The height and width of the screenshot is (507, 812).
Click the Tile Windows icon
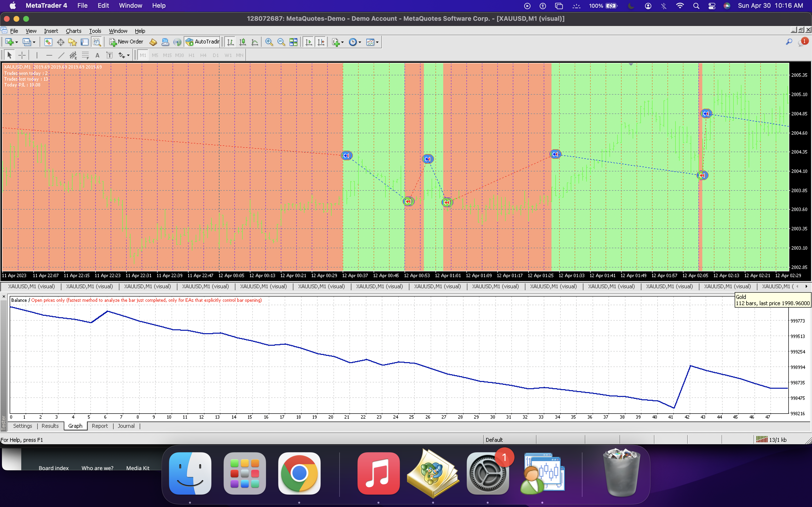293,42
